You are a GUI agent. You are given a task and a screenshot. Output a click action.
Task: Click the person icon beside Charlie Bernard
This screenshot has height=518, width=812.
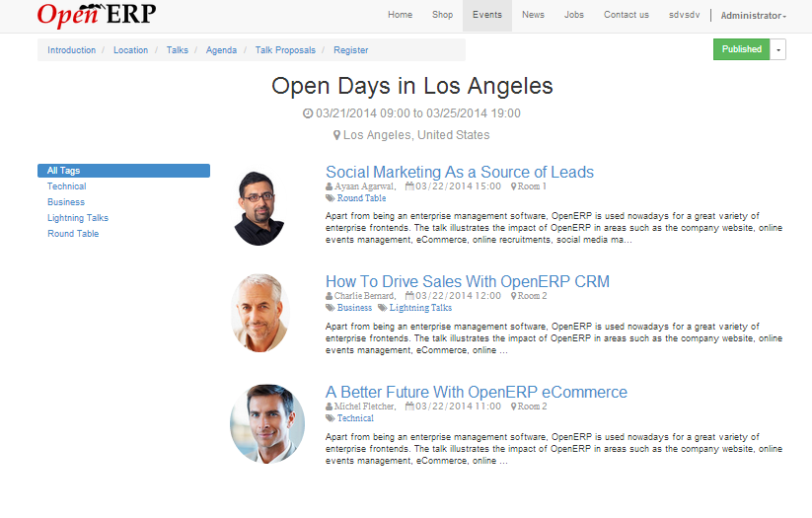329,296
